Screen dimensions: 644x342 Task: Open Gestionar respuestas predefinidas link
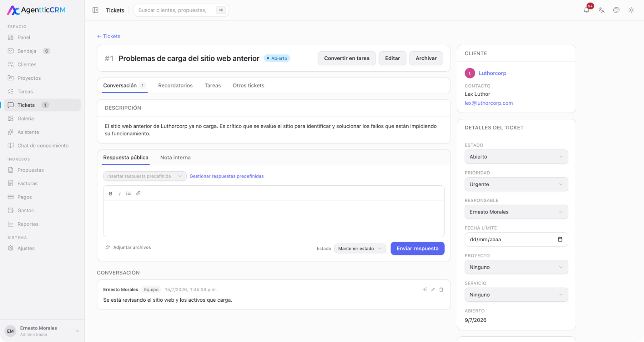pyautogui.click(x=227, y=176)
